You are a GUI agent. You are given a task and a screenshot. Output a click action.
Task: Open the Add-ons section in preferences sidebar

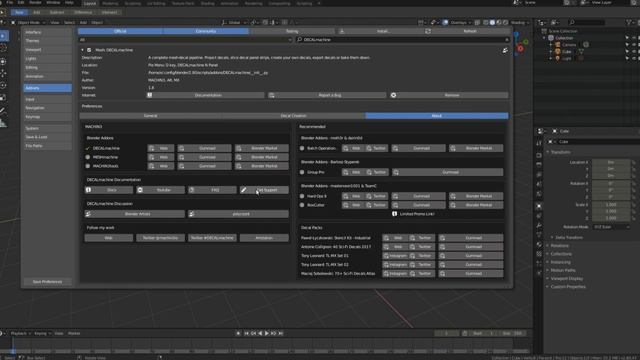(47, 88)
